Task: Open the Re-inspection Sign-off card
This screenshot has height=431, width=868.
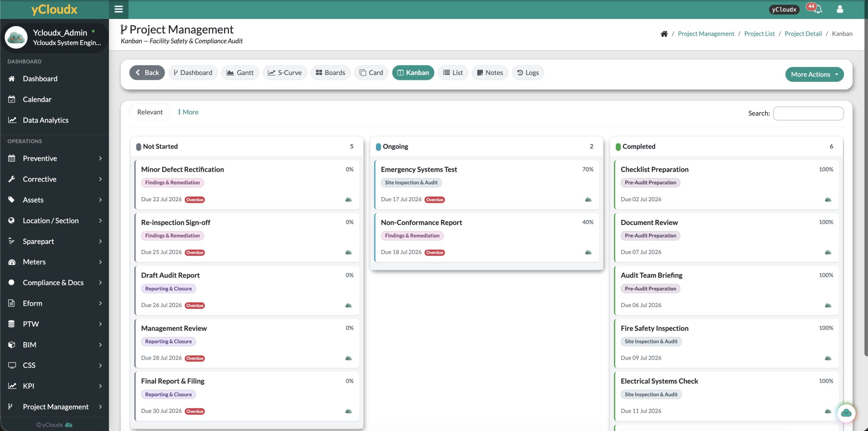Action: (x=247, y=238)
